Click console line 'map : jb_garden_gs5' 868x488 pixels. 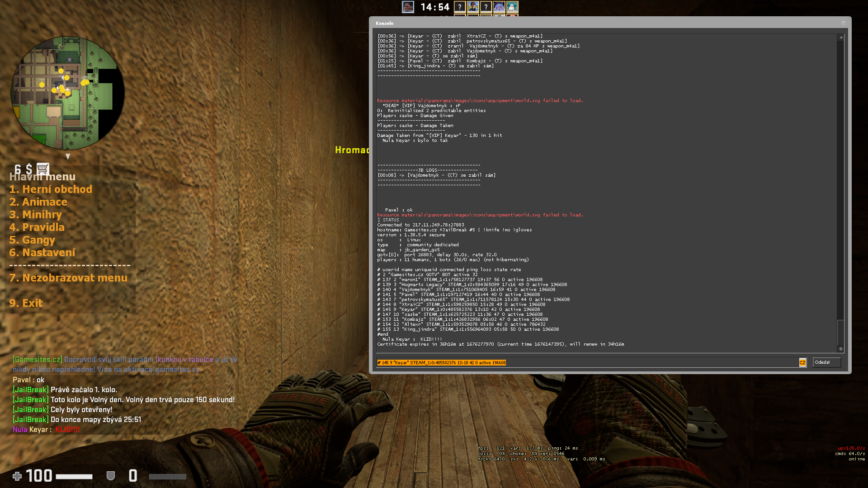point(408,250)
